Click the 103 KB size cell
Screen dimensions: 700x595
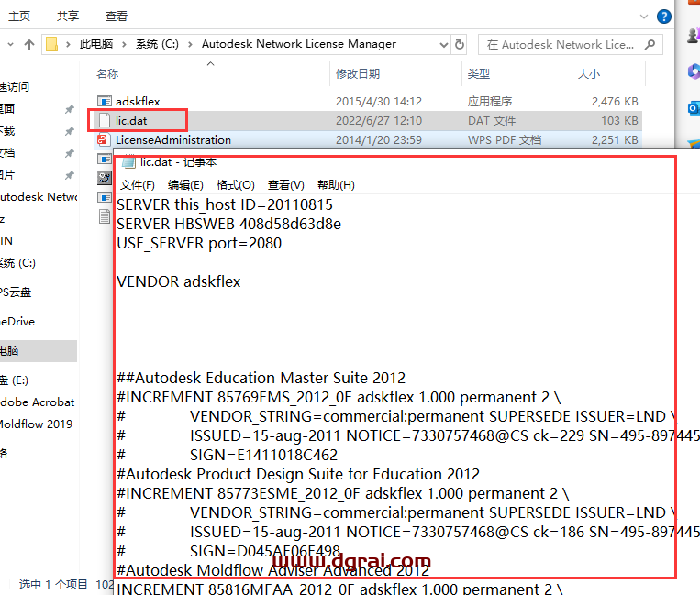[619, 120]
